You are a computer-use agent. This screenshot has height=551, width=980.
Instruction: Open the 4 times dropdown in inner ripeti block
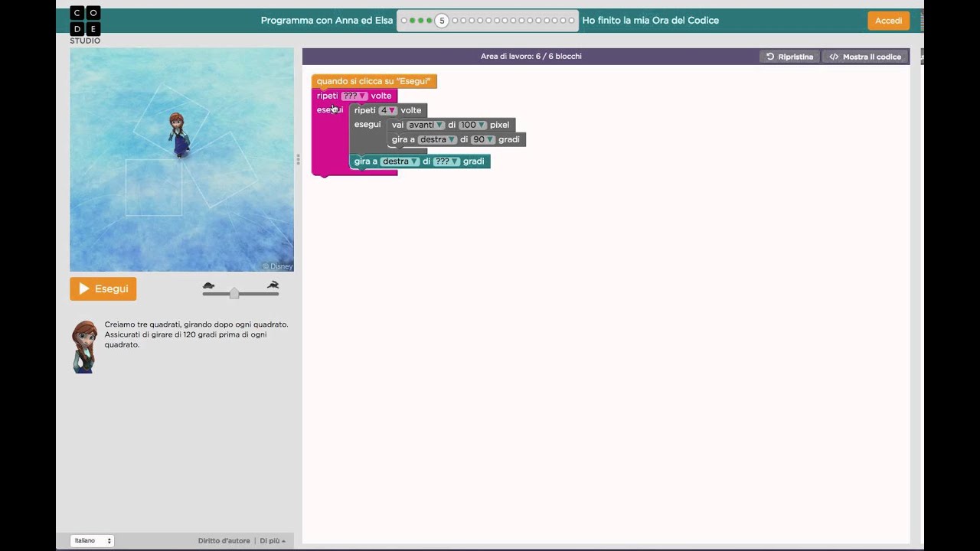(388, 110)
